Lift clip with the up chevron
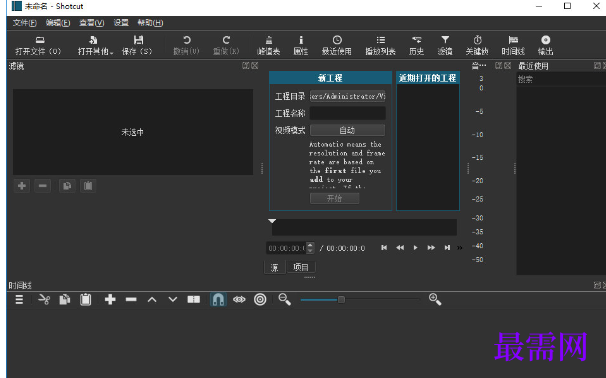Viewport: 606px width, 378px height. click(152, 300)
